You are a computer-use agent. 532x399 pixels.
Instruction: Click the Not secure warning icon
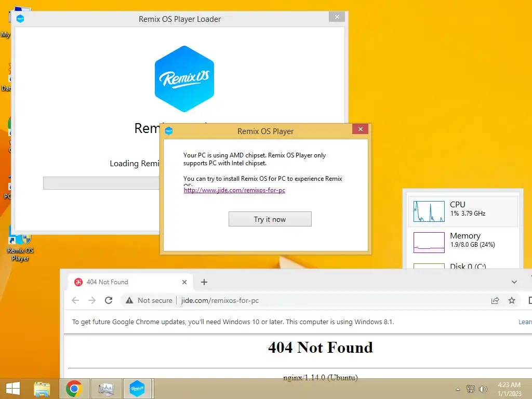click(x=129, y=300)
